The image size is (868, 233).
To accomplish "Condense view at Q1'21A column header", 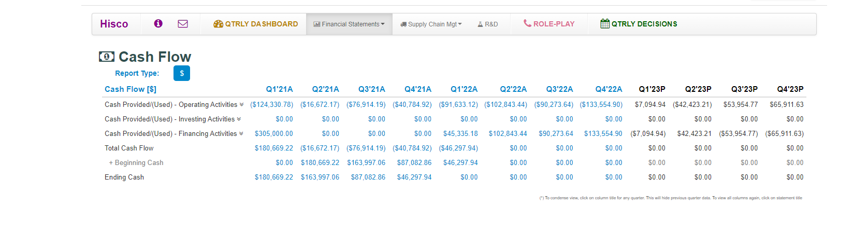I will pos(279,89).
